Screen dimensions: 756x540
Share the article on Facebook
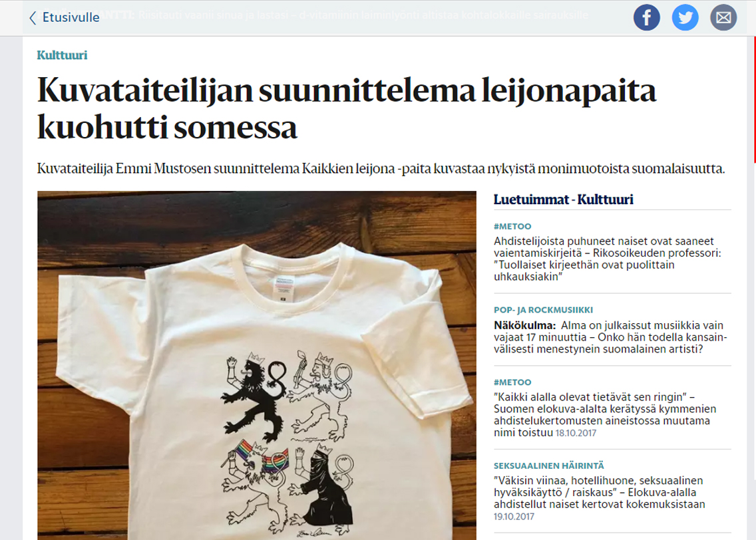tap(647, 17)
